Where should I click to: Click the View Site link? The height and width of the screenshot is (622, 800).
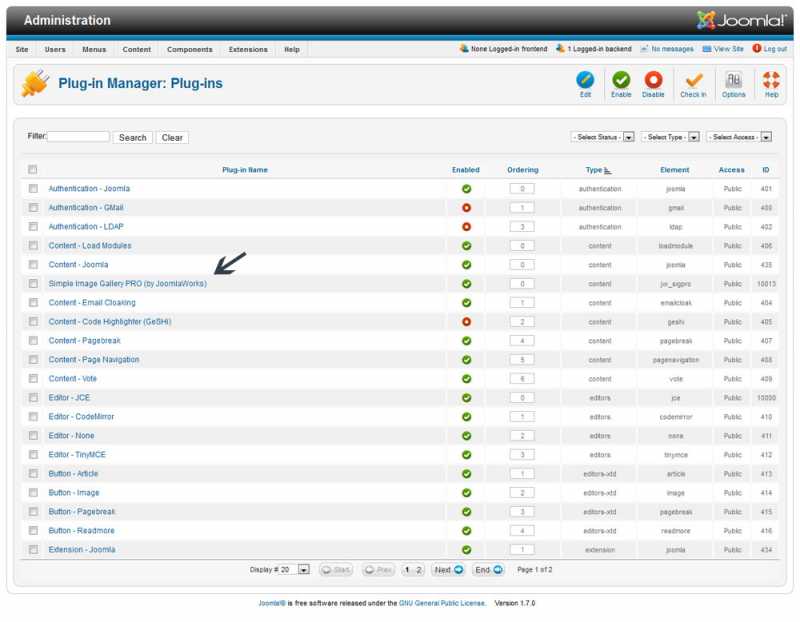(723, 49)
